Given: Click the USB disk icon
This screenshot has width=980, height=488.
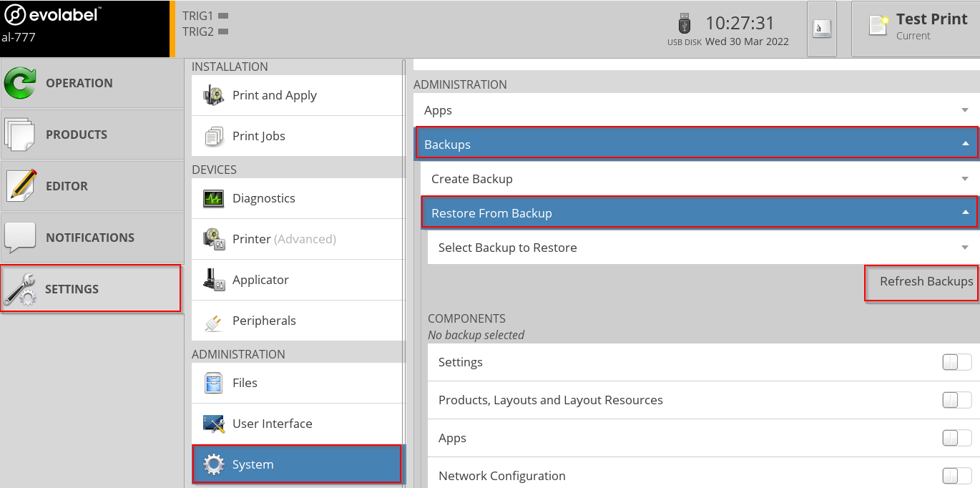Looking at the screenshot, I should pos(685,24).
